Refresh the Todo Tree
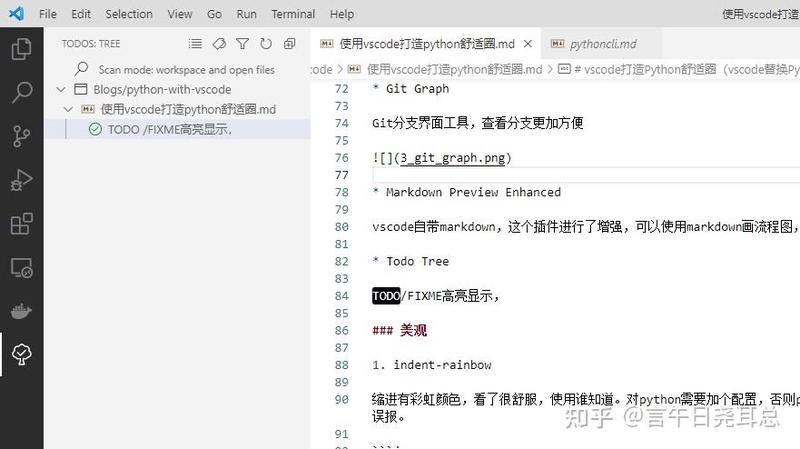The height and width of the screenshot is (449, 800). tap(266, 44)
